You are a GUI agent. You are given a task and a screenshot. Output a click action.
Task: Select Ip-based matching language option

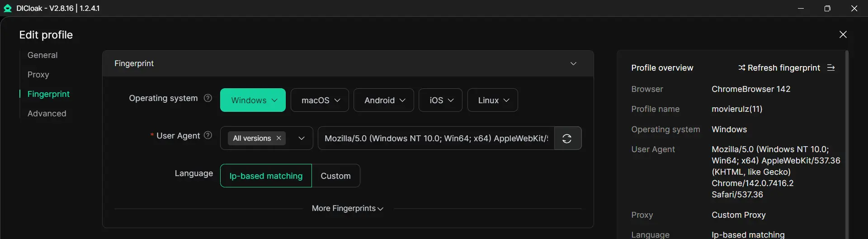[x=266, y=176]
